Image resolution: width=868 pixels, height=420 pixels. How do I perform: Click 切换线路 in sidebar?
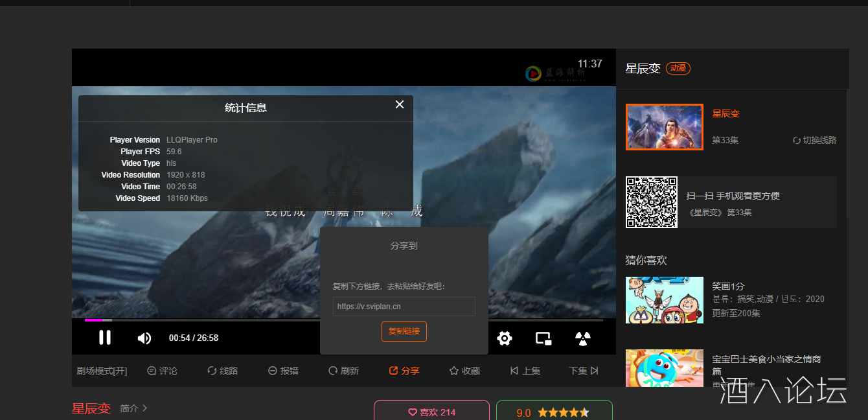(x=814, y=140)
